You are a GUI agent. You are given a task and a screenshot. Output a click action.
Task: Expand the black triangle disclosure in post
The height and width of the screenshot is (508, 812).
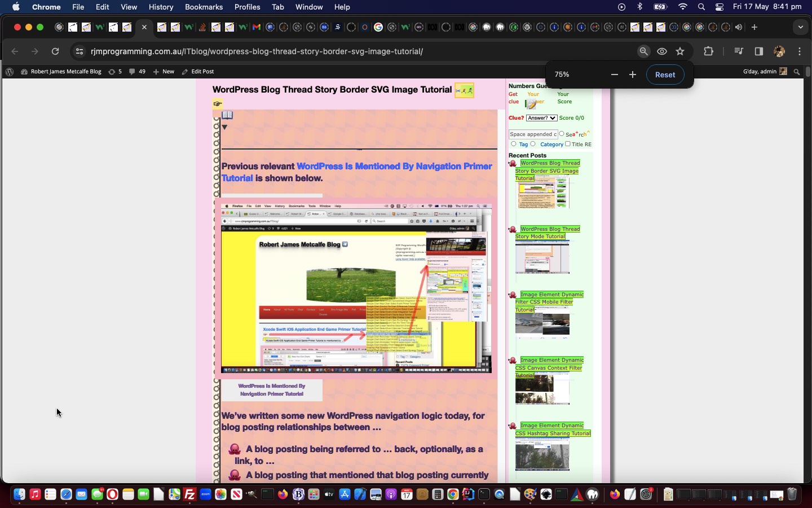tap(224, 127)
